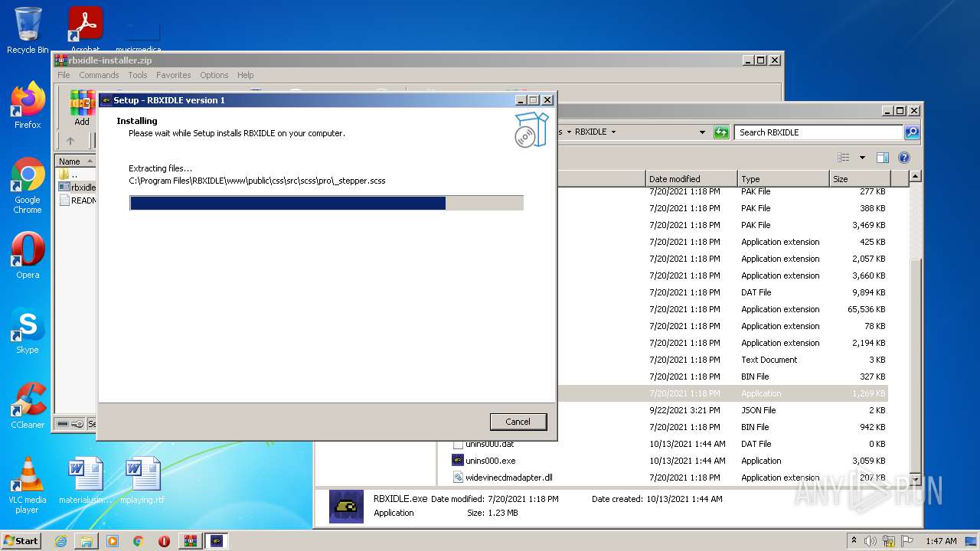Click the Add icon in WinRAR toolbar
This screenshot has height=551, width=980.
coord(82,109)
